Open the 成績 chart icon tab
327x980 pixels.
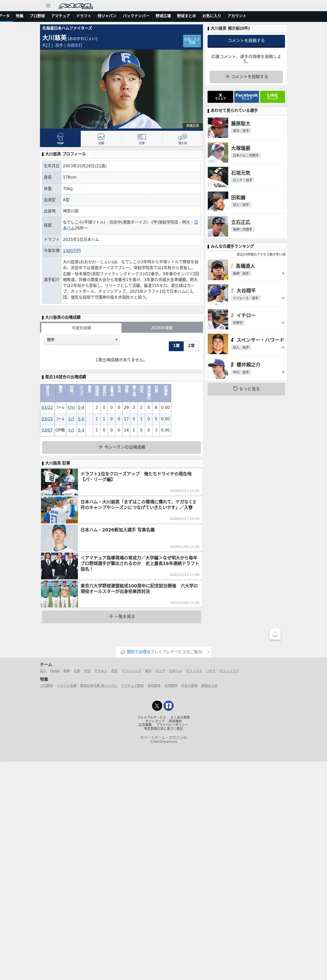(x=101, y=138)
